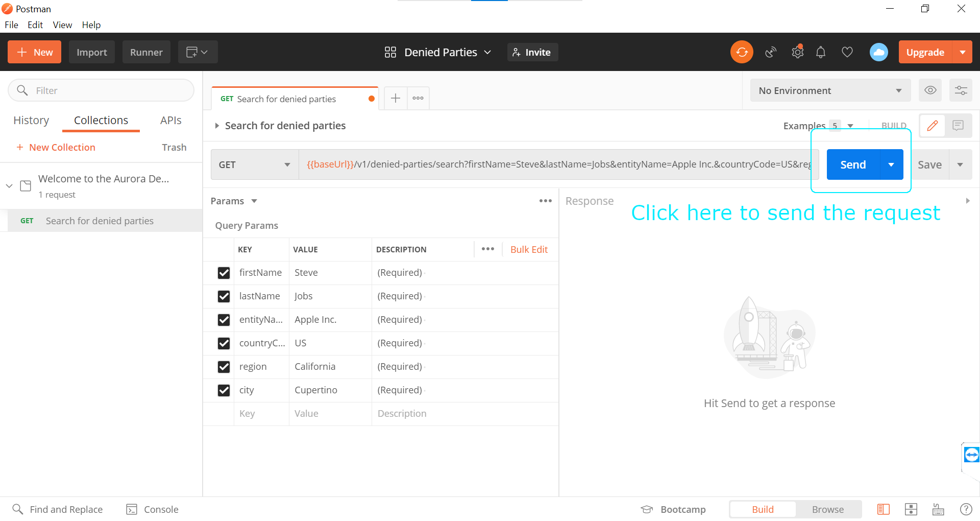
Task: Expand the Response panel arrow
Action: [967, 201]
